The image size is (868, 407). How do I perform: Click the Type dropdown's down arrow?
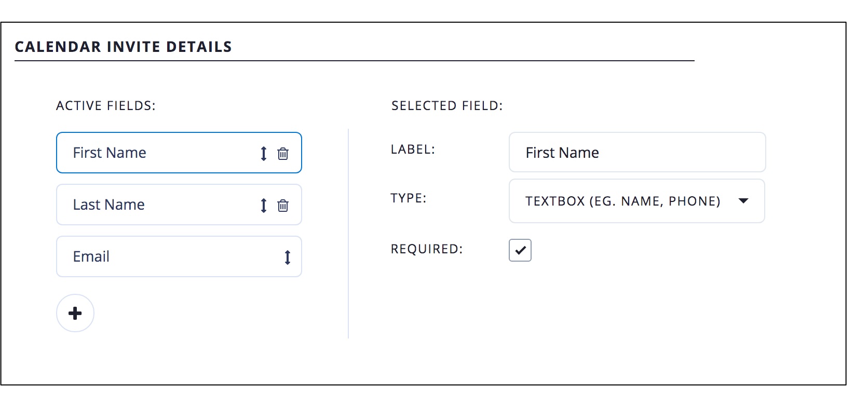[743, 201]
